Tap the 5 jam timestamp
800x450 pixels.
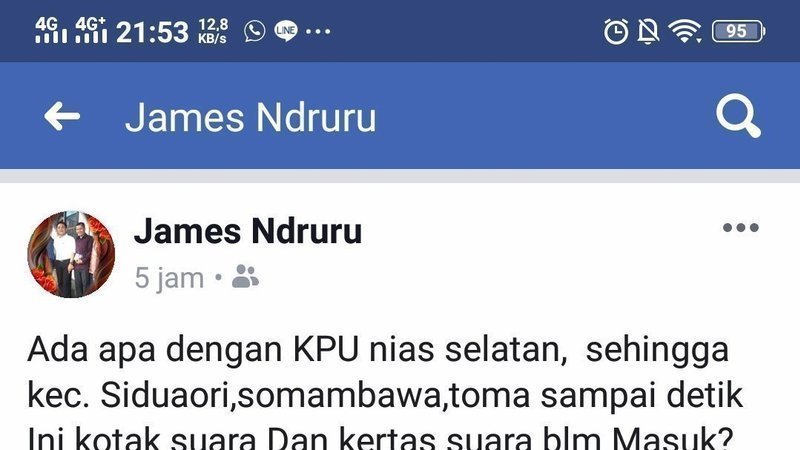click(x=169, y=279)
